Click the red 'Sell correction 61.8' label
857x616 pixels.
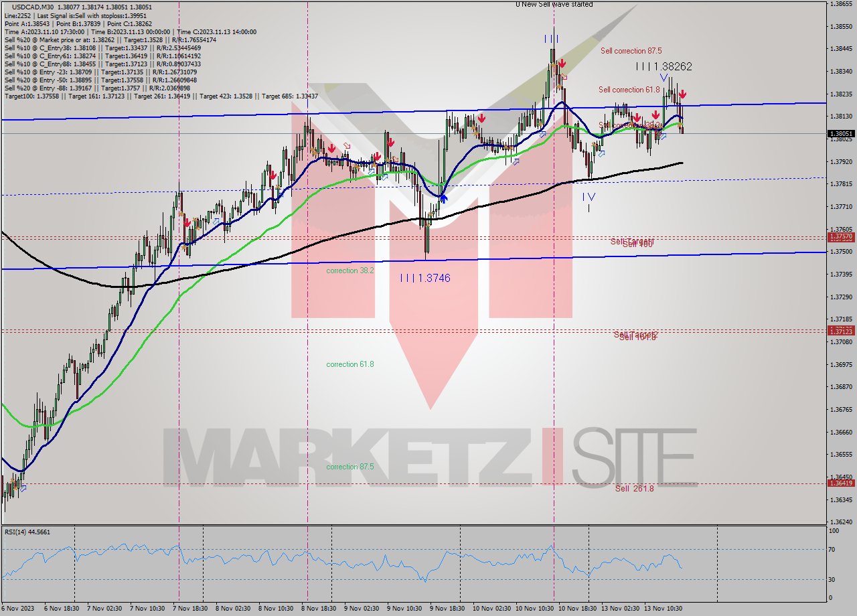[x=629, y=90]
